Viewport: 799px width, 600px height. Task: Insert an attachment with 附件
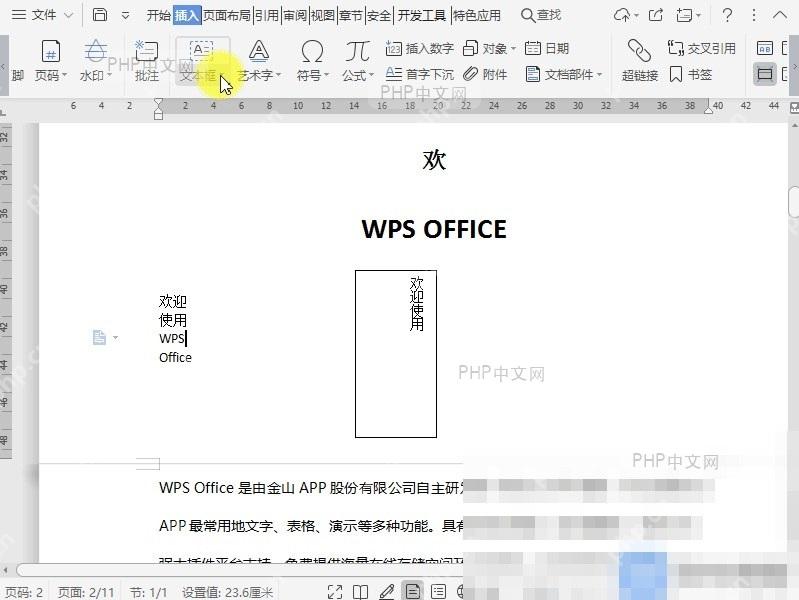coord(485,74)
